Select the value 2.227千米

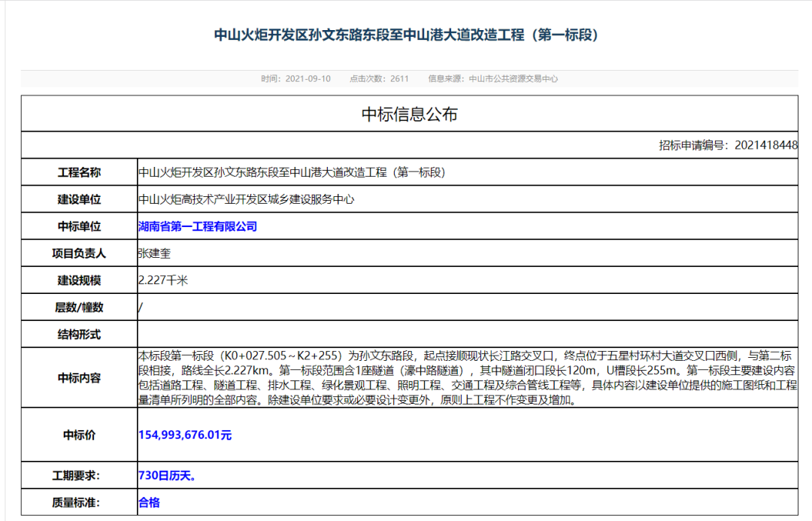(x=163, y=280)
